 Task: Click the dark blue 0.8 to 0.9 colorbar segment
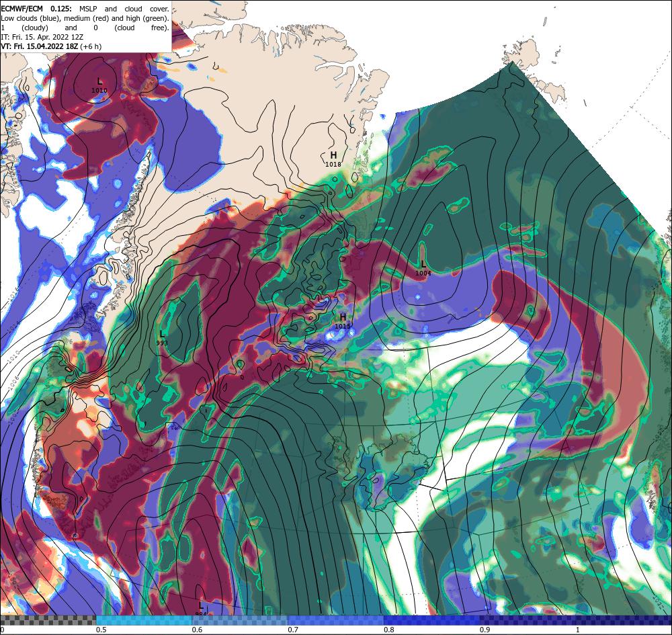[432, 620]
